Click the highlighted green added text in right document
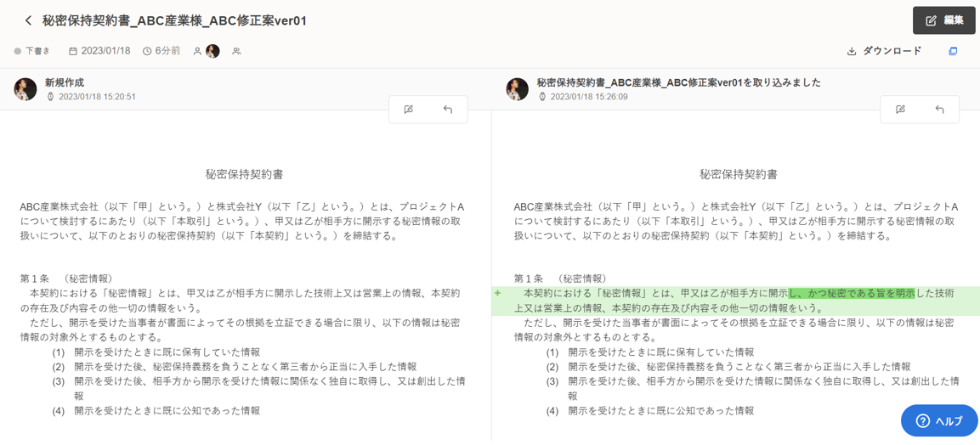The image size is (980, 445). point(851,293)
